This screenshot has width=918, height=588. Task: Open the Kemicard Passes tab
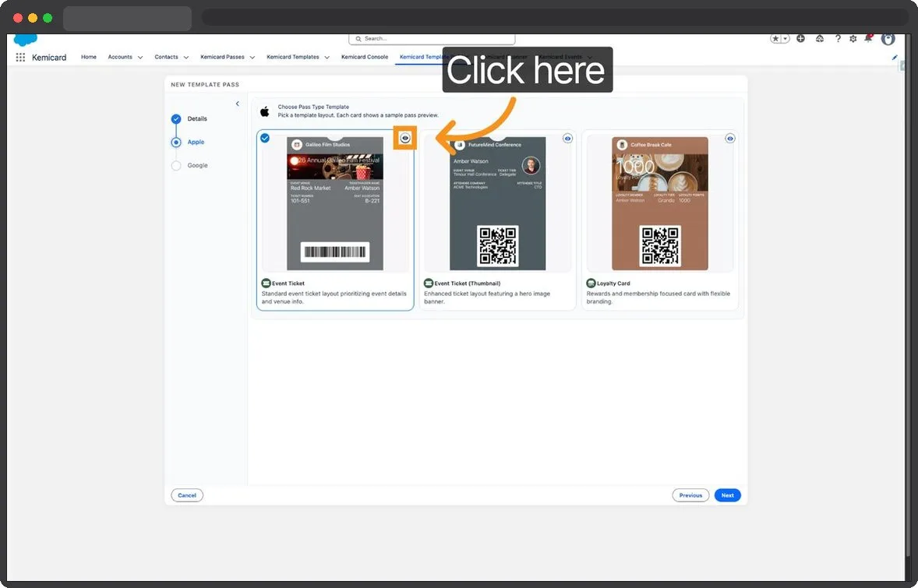[x=222, y=57]
